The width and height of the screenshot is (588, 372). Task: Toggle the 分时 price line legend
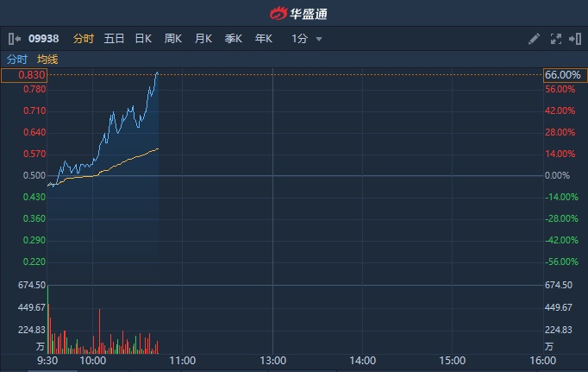pos(17,60)
